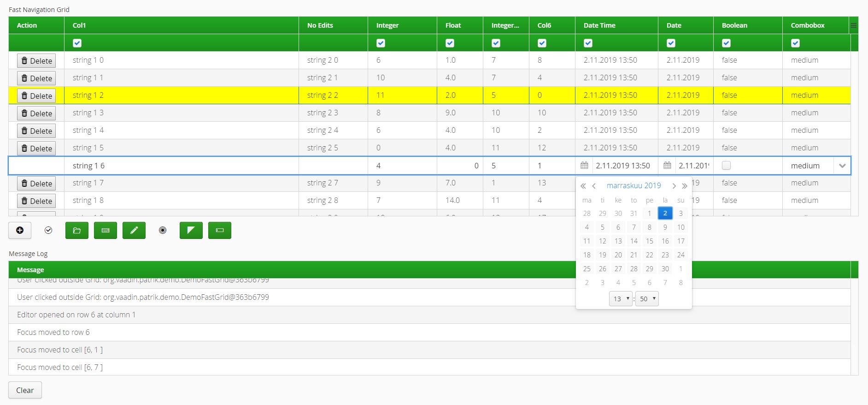The image size is (868, 405).
Task: Delete highlighted row string 1 2
Action: (x=36, y=95)
